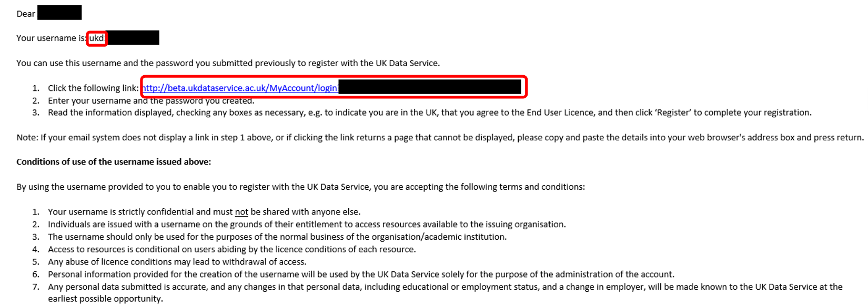Click the 'Note: If your email system' paragraph
Image resolution: width=868 pixels, height=306 pixels.
coord(440,138)
